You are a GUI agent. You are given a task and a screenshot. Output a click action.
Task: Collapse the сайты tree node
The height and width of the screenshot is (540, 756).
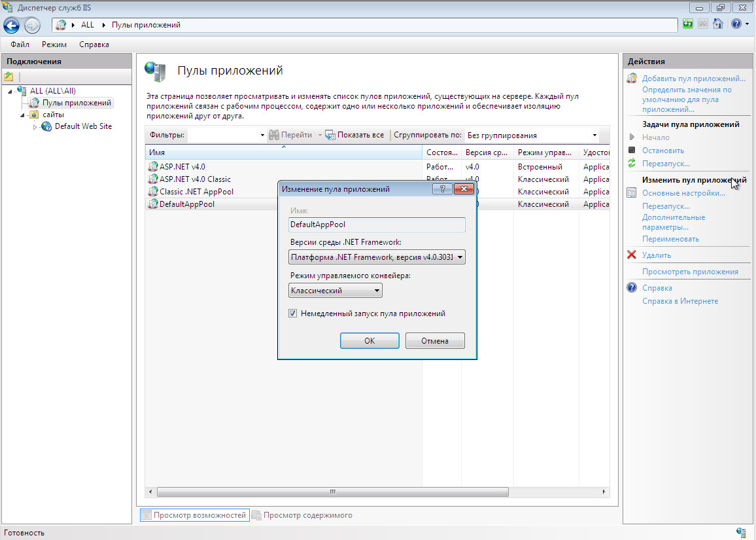[x=22, y=115]
